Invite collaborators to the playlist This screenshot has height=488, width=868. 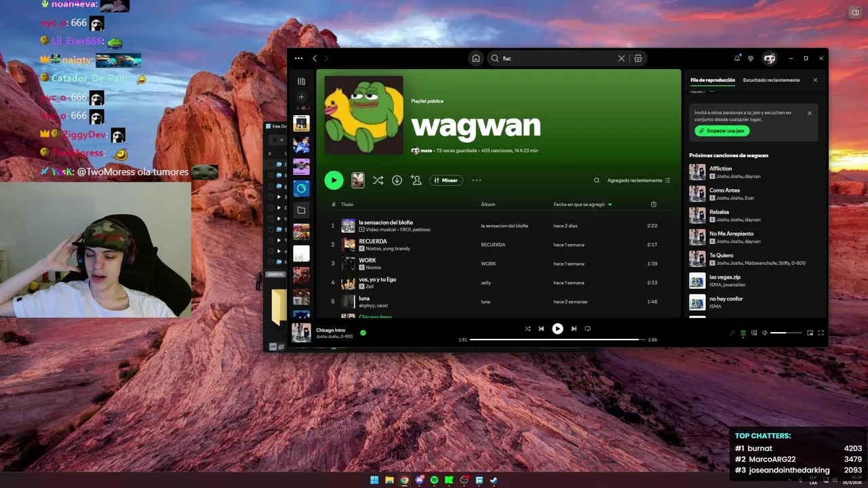416,180
